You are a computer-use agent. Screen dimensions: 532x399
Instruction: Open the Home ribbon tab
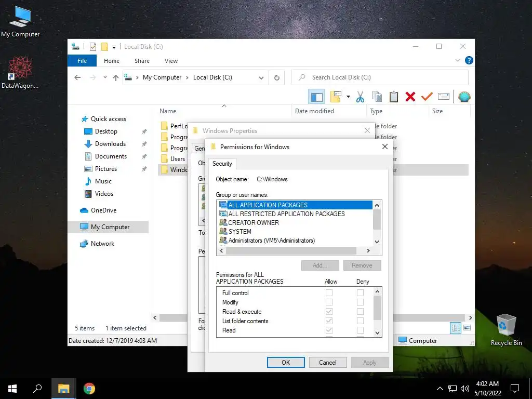(112, 61)
